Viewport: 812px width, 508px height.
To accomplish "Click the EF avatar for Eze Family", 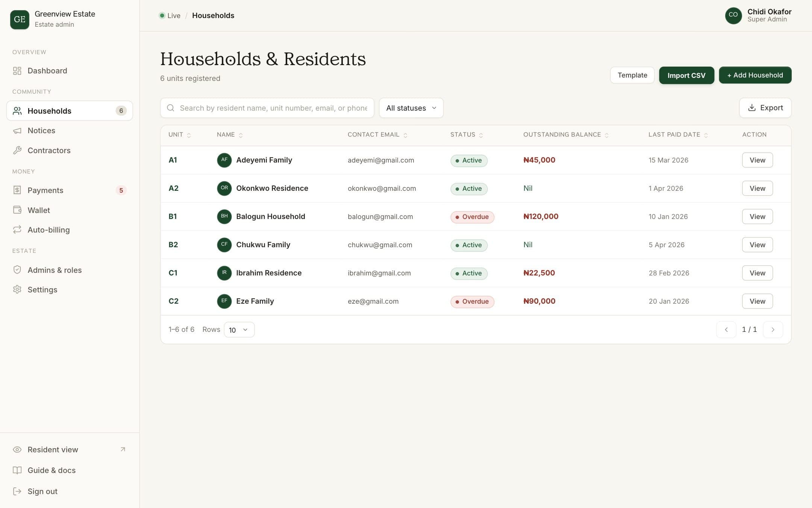I will pos(224,301).
